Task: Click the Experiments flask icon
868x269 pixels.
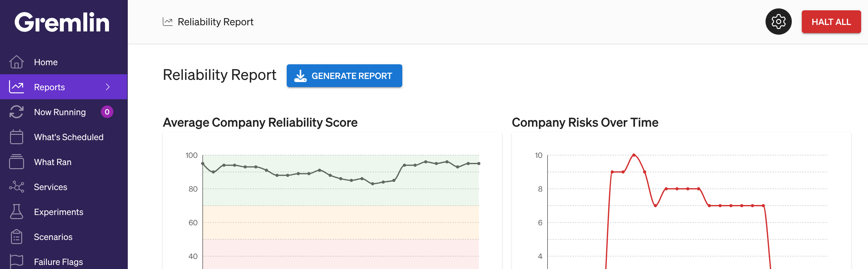Action: tap(17, 212)
